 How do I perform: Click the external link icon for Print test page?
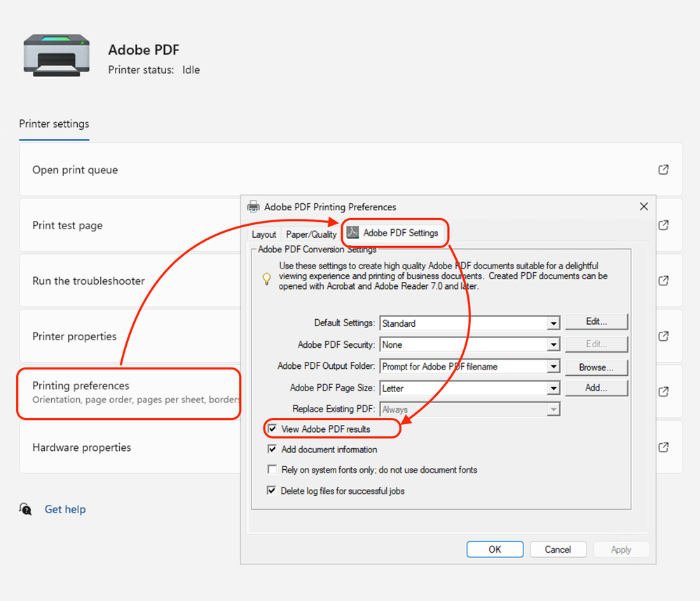(663, 225)
